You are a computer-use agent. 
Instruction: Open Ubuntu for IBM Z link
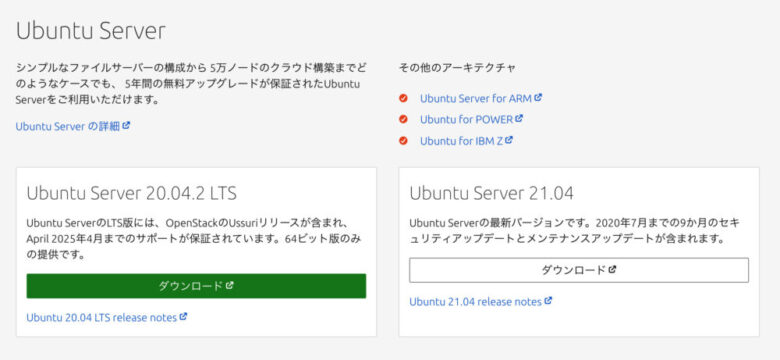466,141
